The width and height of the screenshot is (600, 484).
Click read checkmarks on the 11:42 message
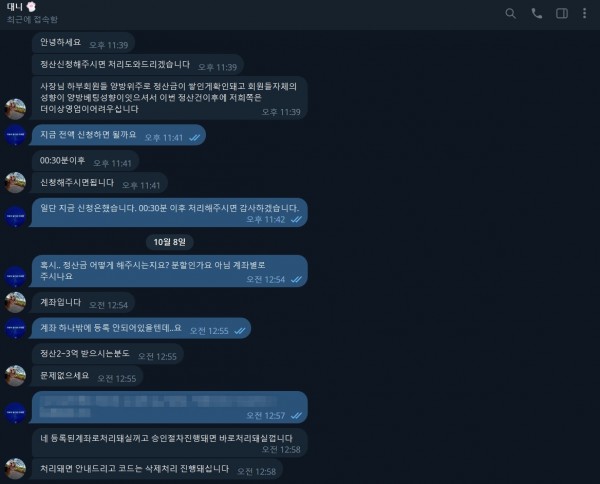(x=296, y=219)
